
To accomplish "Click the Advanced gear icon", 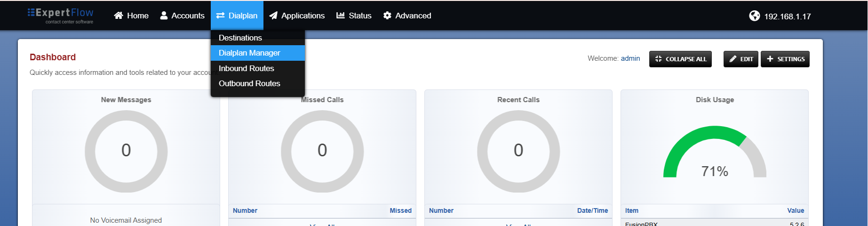I will coord(387,16).
